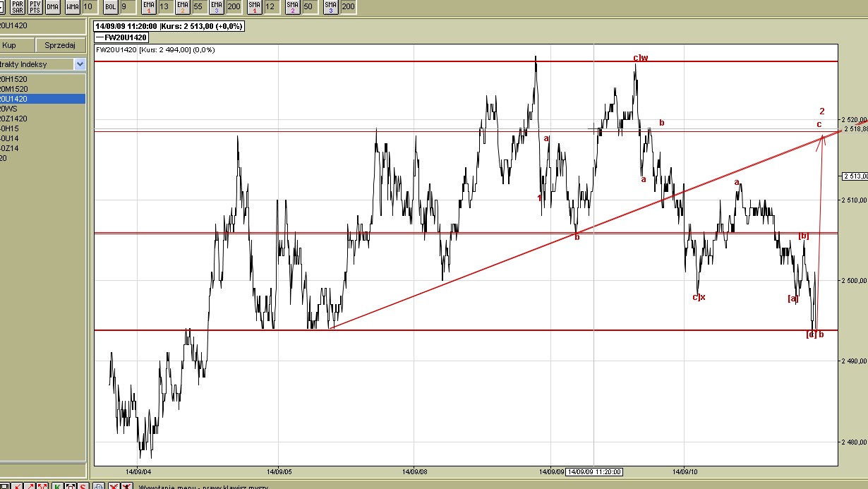The height and width of the screenshot is (489, 868).
Task: Click the 14/09/04 date axis label
Action: click(x=138, y=471)
